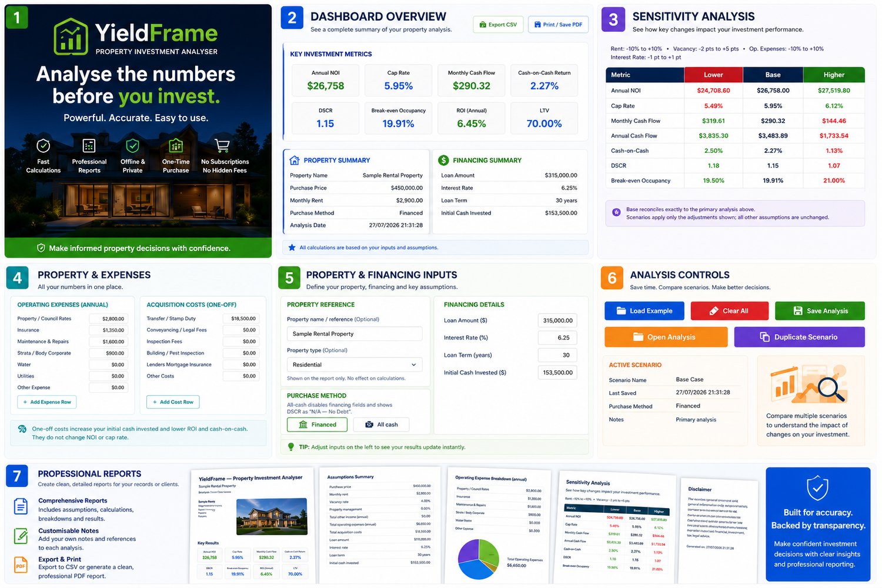Viewport: 882px width, 588px height.
Task: Click the Initial Cash Invested ($) field
Action: pyautogui.click(x=557, y=372)
